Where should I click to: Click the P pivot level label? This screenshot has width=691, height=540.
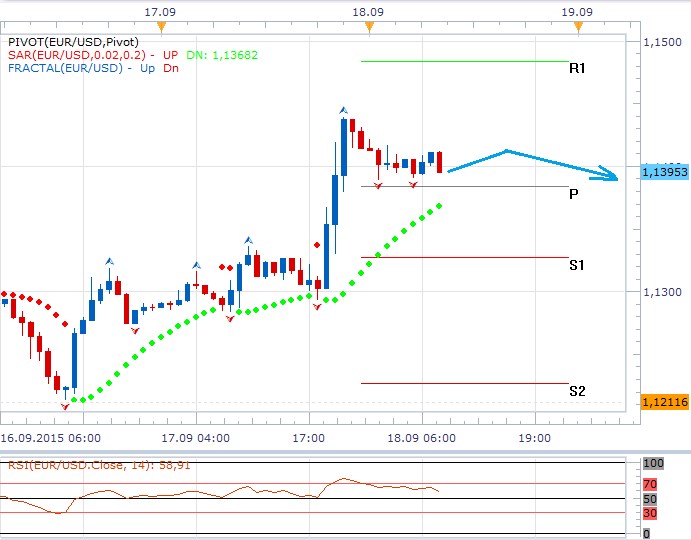point(573,194)
